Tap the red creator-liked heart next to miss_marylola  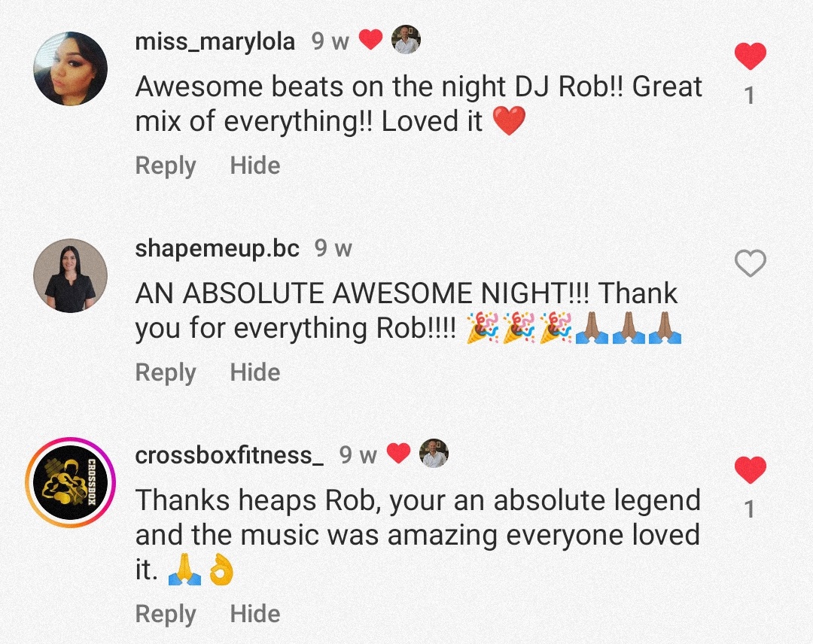[x=370, y=39]
